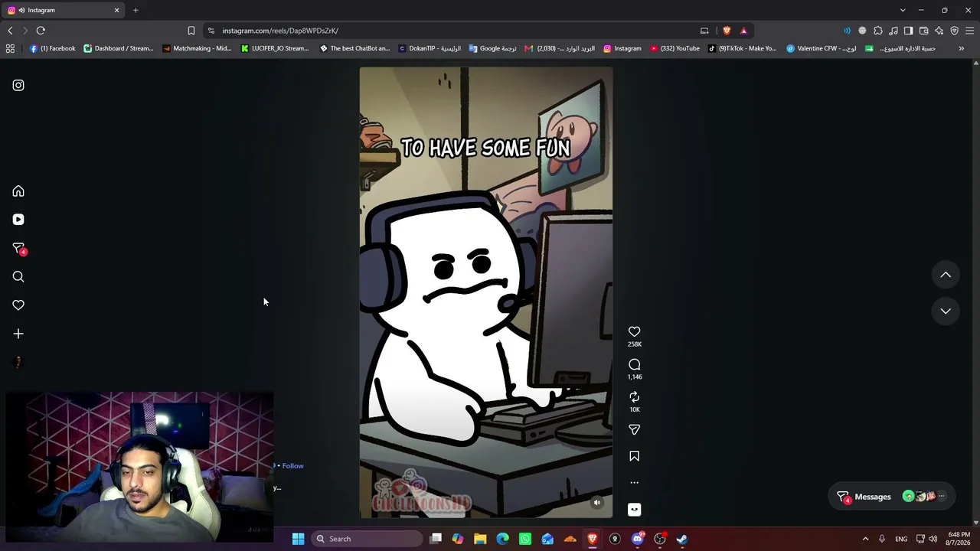Open the (332) YouTube bookmark
Image resolution: width=980 pixels, height=551 pixels.
click(x=675, y=48)
